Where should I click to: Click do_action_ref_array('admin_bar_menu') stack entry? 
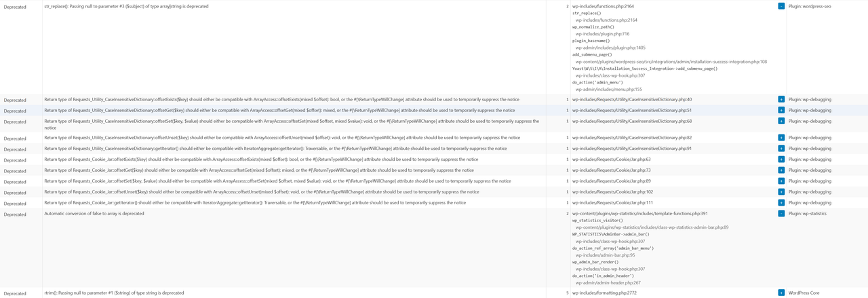click(x=613, y=248)
